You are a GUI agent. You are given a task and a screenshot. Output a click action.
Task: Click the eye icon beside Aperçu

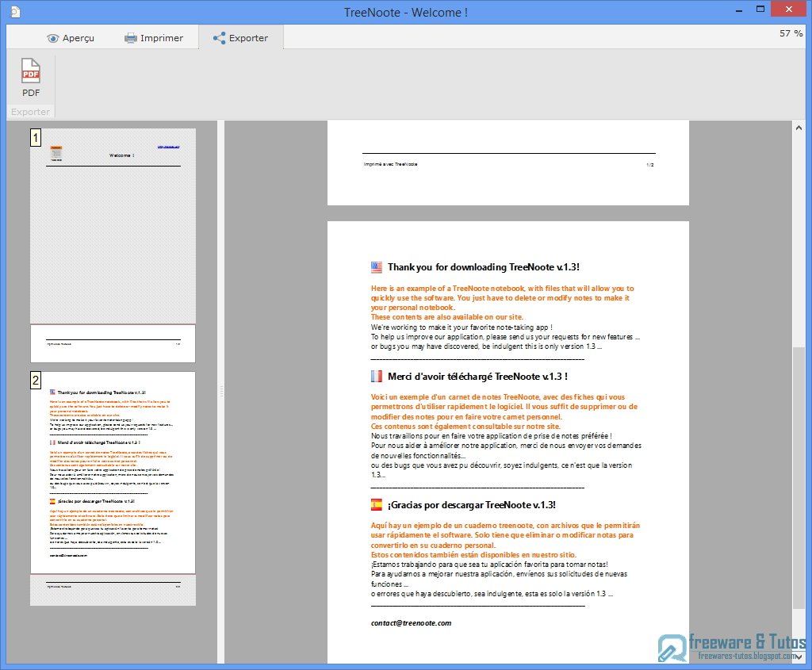53,38
